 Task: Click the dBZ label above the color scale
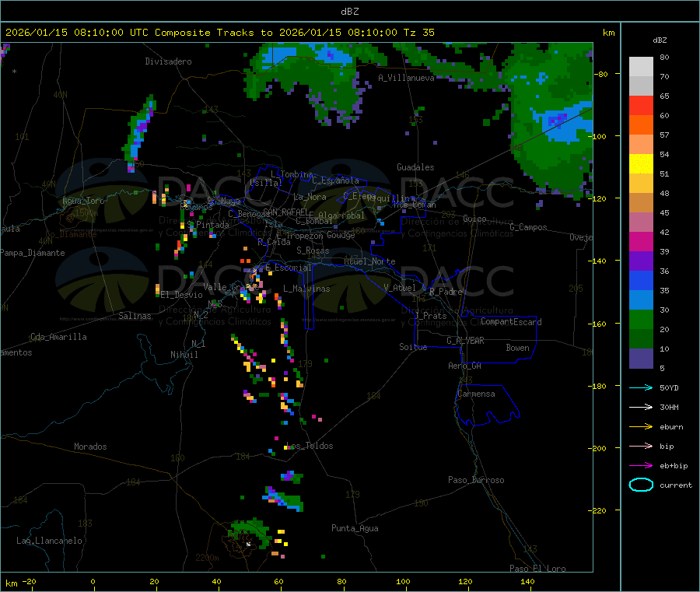(660, 40)
